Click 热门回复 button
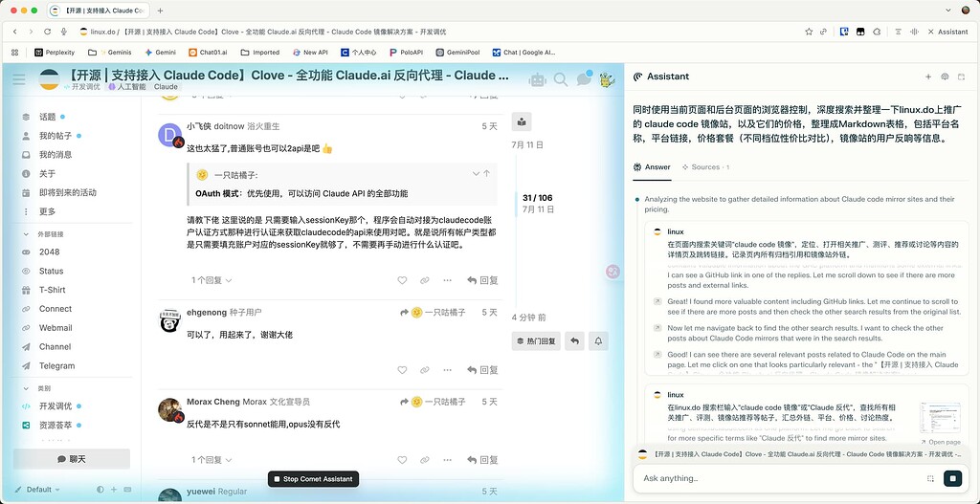Viewport: 980px width, 504px height. [x=536, y=341]
